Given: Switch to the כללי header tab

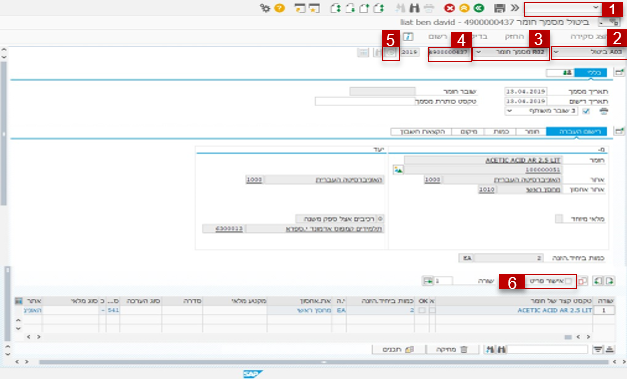Looking at the screenshot, I should tap(591, 72).
